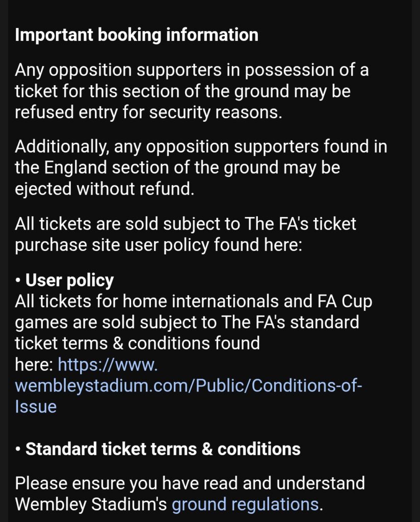
Task: Tap the 'Issue' end of the URL
Action: 36,406
